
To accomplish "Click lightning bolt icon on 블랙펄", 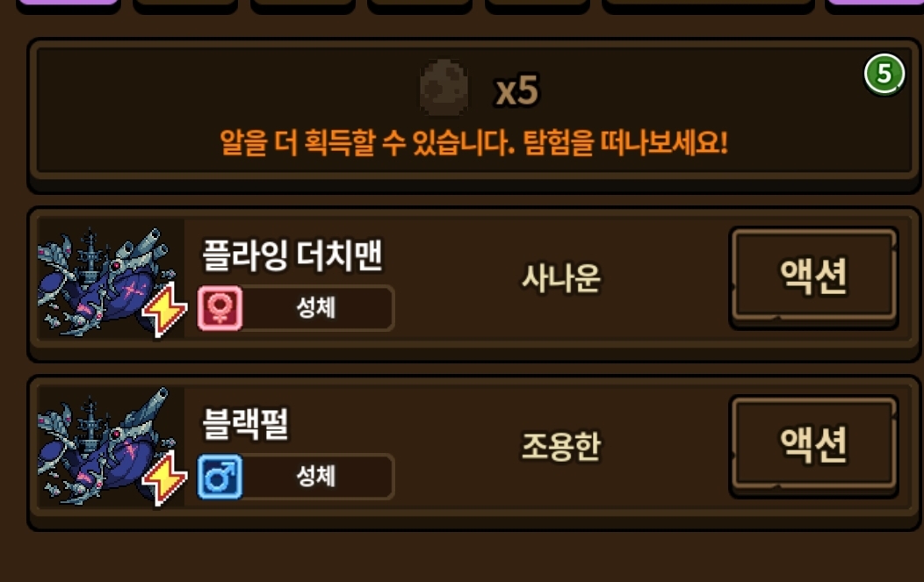I will pos(164,478).
